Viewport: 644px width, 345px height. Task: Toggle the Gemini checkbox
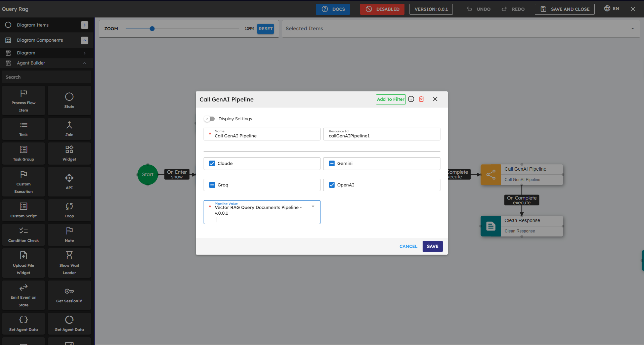[x=332, y=164]
